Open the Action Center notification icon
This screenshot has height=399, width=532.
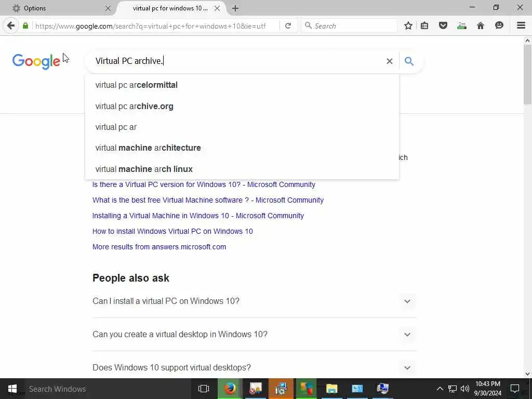coord(515,389)
